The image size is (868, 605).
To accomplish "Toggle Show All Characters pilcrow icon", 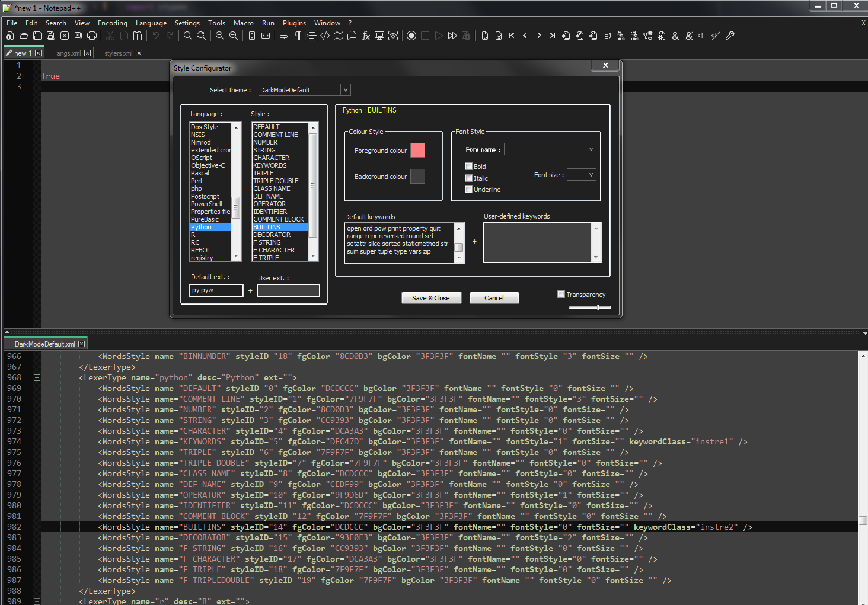I will (x=298, y=36).
